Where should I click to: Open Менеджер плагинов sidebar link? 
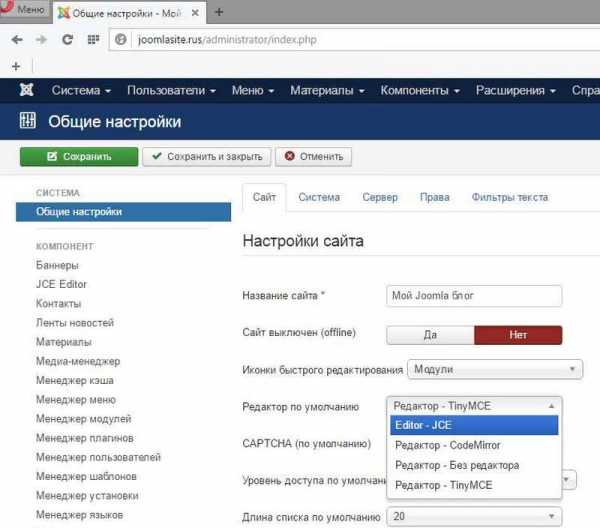85,438
